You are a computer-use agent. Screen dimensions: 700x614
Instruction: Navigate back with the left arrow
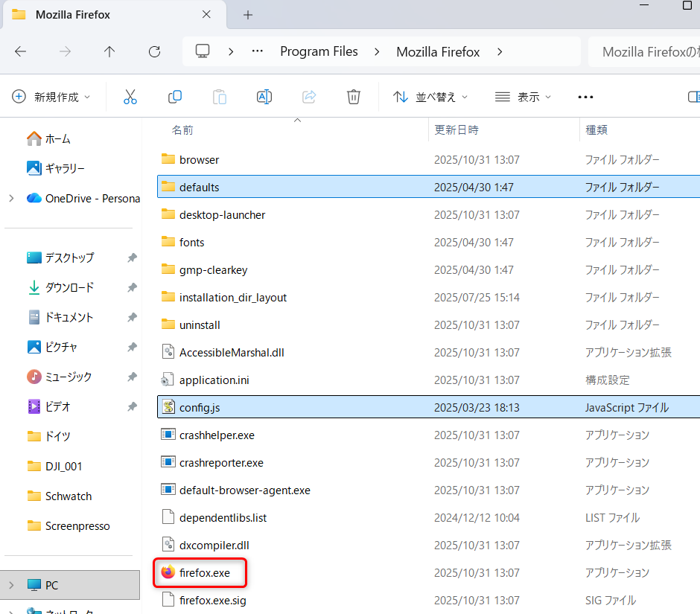(x=21, y=51)
